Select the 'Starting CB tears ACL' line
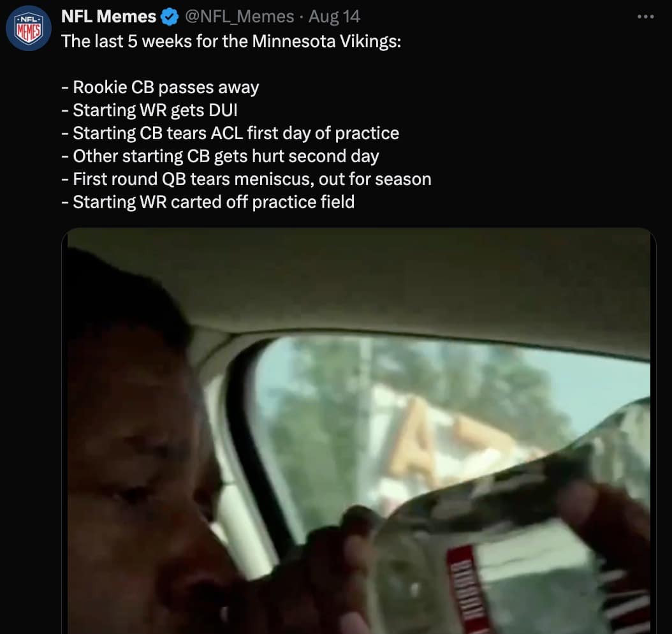 [x=230, y=133]
